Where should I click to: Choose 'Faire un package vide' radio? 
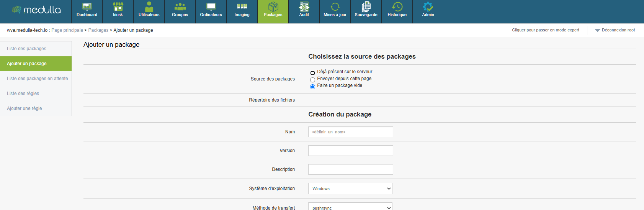pyautogui.click(x=312, y=87)
